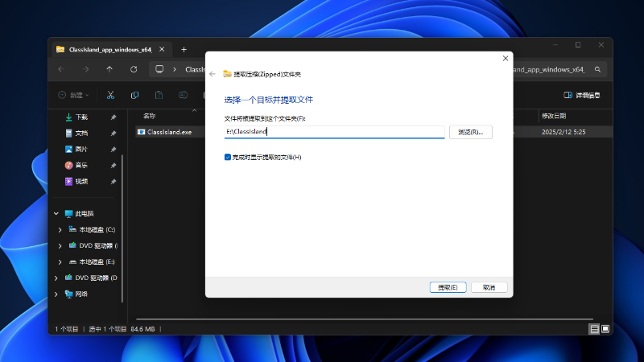644x362 pixels.
Task: Click the 提取(E) extract button
Action: (448, 287)
